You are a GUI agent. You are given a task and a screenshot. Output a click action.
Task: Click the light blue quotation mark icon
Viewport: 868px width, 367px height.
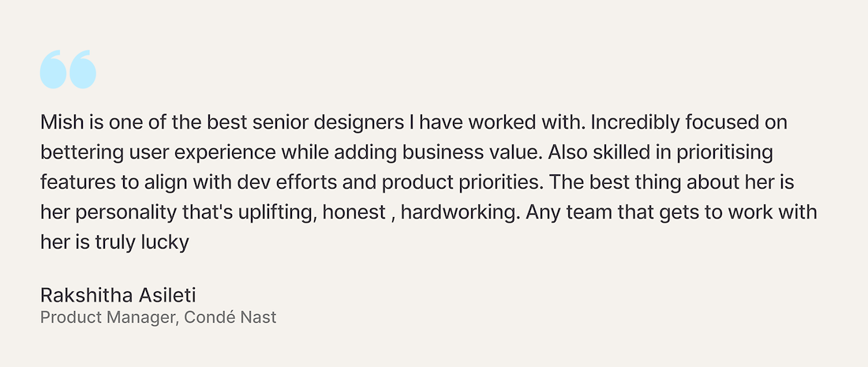68,69
